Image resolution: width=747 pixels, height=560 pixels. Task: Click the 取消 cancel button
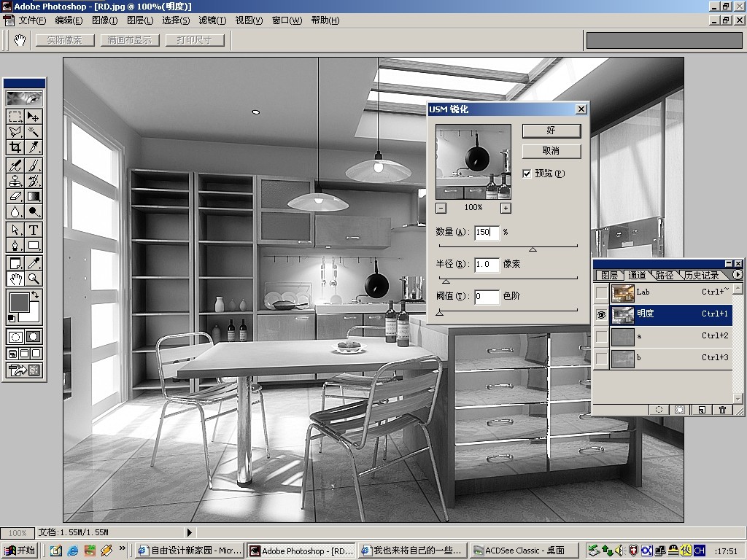tap(551, 152)
